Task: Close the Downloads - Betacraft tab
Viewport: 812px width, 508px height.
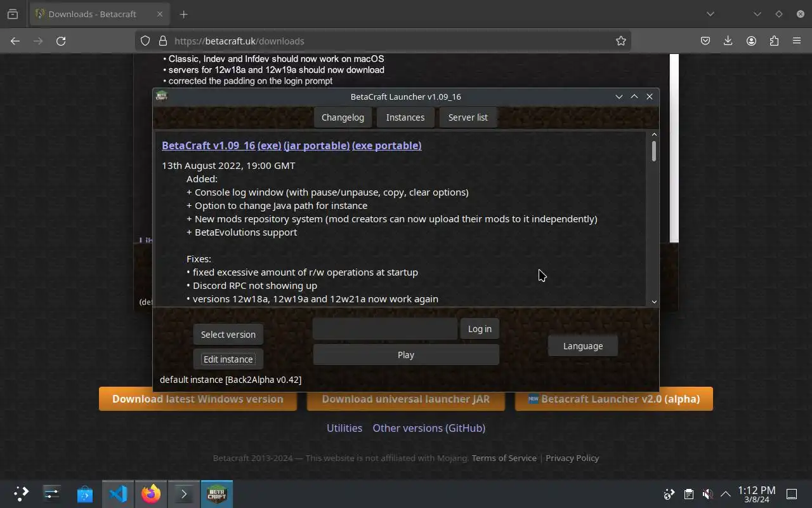Action: click(x=160, y=14)
